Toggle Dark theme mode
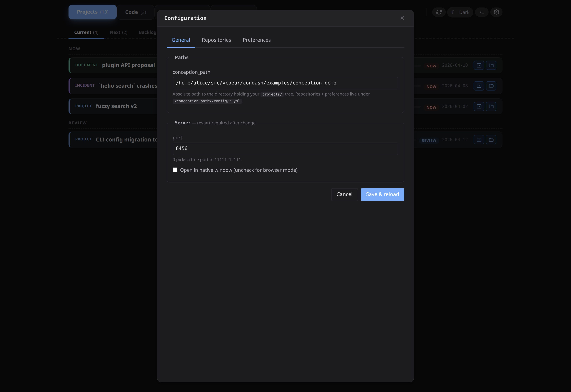Screen dimensions: 571x392 point(460,12)
